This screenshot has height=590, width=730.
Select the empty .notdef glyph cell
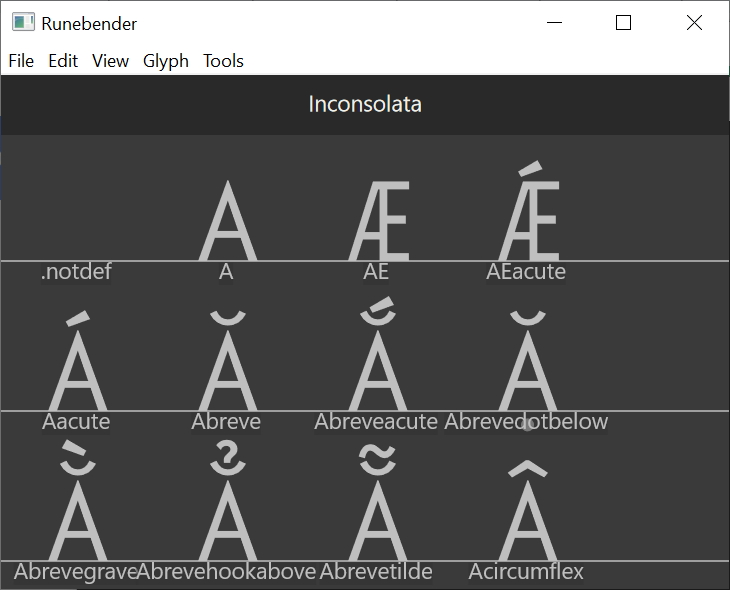(x=77, y=215)
